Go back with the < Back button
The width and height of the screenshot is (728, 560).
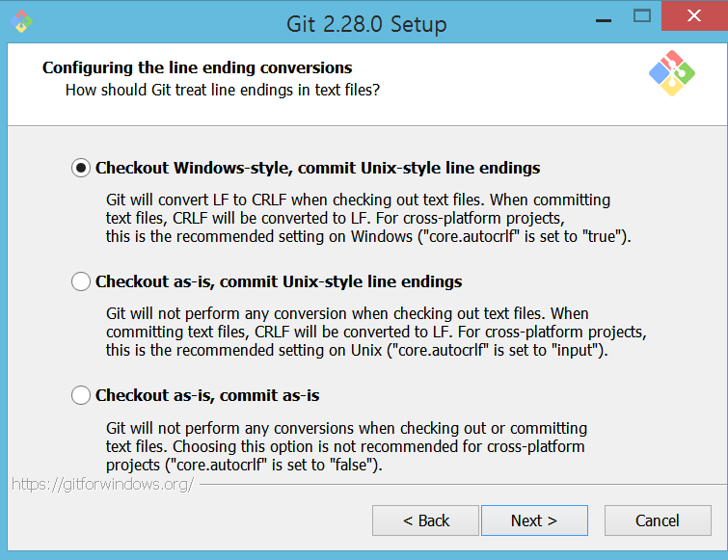click(x=425, y=520)
